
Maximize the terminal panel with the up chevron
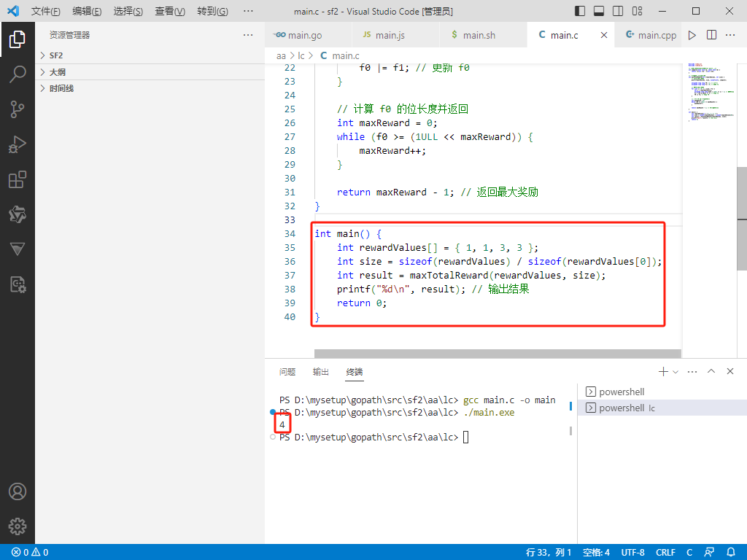711,371
